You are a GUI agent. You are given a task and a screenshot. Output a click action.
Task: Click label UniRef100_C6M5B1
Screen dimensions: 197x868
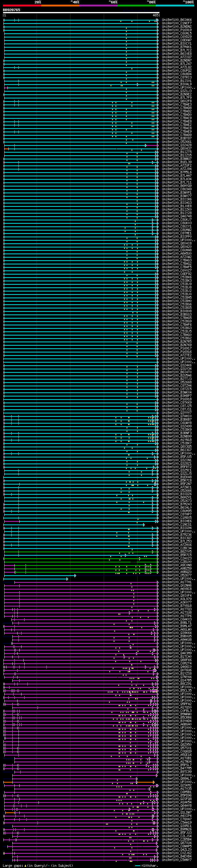[177, 792]
